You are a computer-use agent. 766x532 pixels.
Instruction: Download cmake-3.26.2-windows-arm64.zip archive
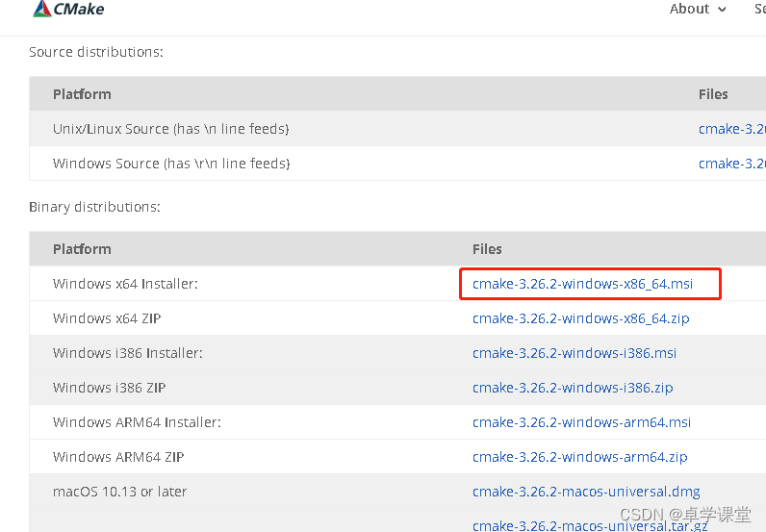click(580, 457)
